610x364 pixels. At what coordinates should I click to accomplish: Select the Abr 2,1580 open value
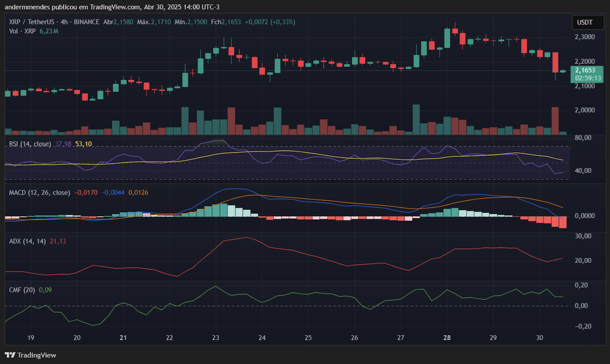tap(118, 22)
